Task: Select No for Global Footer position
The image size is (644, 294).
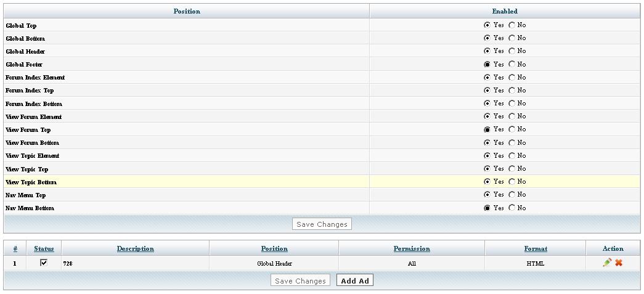Action: coord(512,64)
